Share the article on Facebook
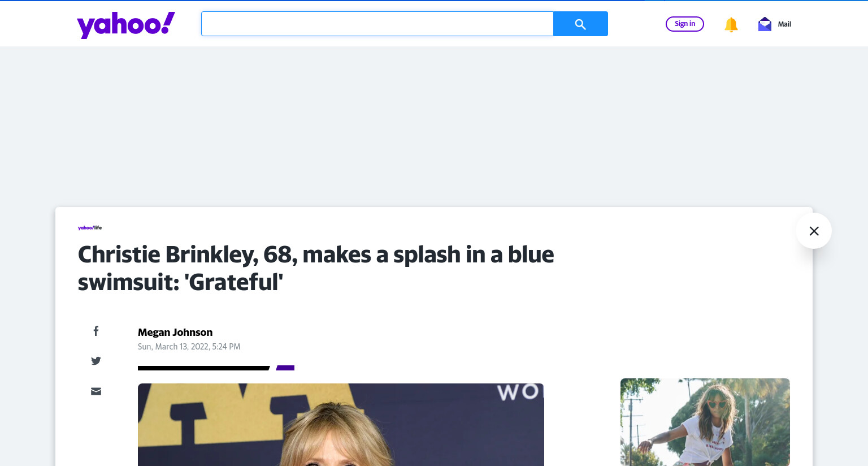868x466 pixels. point(96,331)
